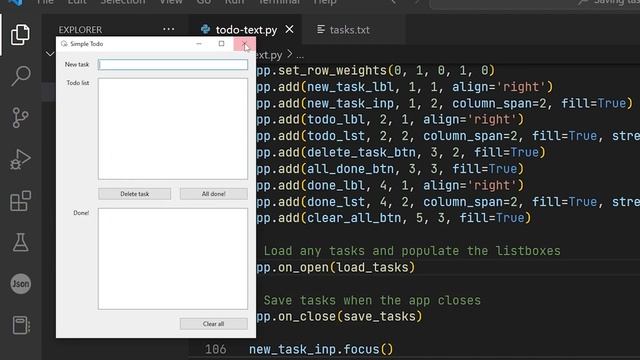Open Source Control view in activity bar
This screenshot has width=640, height=360.
[20, 118]
